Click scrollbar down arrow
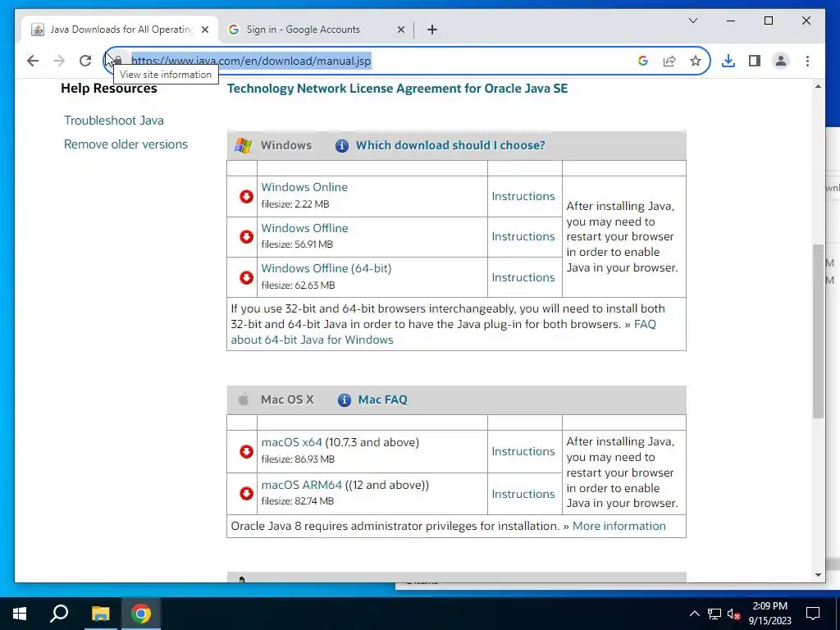 (818, 575)
